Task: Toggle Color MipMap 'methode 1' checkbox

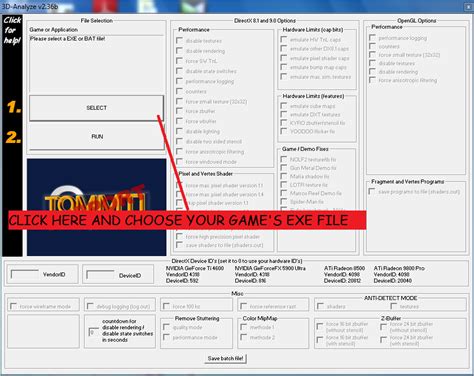Action: coord(244,327)
